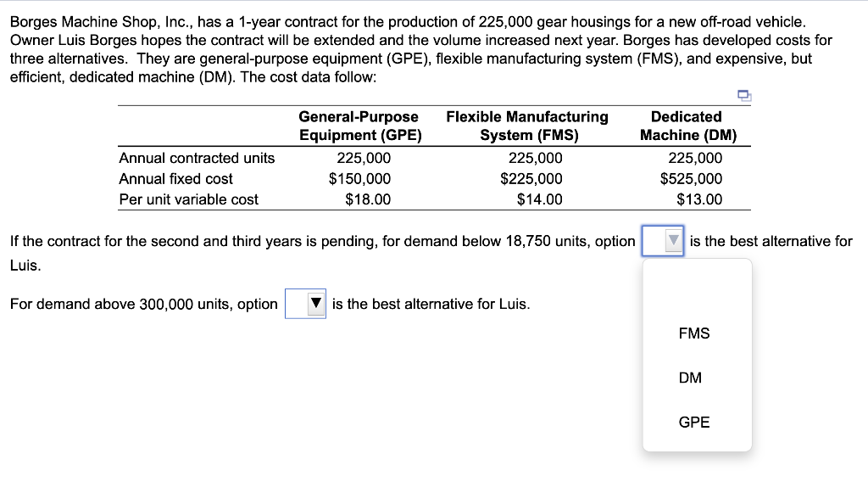The image size is (868, 504).
Task: Click the Flexible Manufacturing System (FMS) header
Action: (527, 126)
